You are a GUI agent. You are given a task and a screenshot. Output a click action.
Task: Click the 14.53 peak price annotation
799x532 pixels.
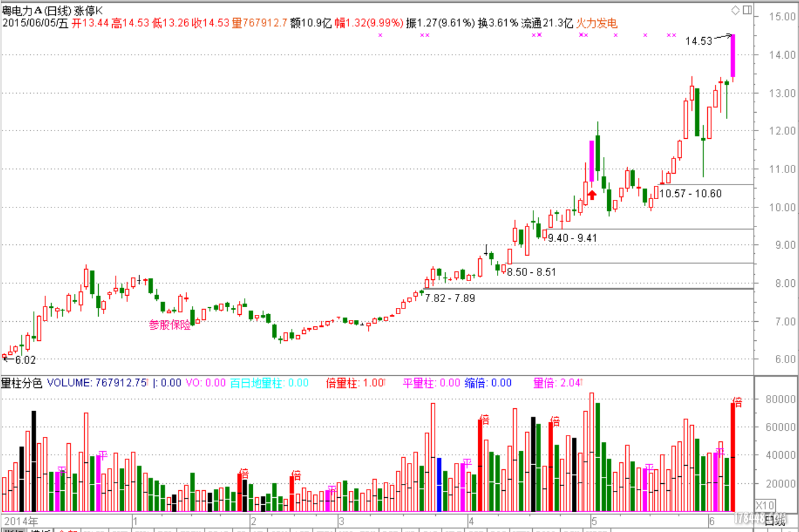698,41
